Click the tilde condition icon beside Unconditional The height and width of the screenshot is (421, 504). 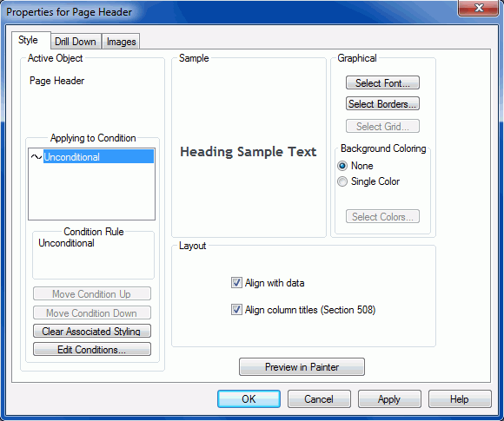coord(36,157)
